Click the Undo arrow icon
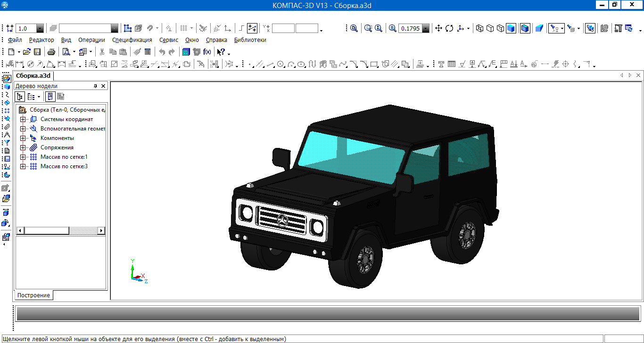 [162, 52]
